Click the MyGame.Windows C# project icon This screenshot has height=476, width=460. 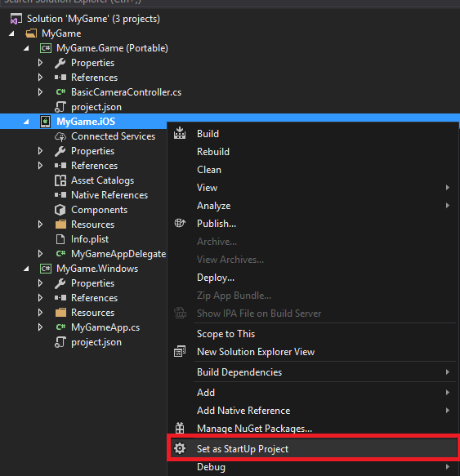click(46, 269)
